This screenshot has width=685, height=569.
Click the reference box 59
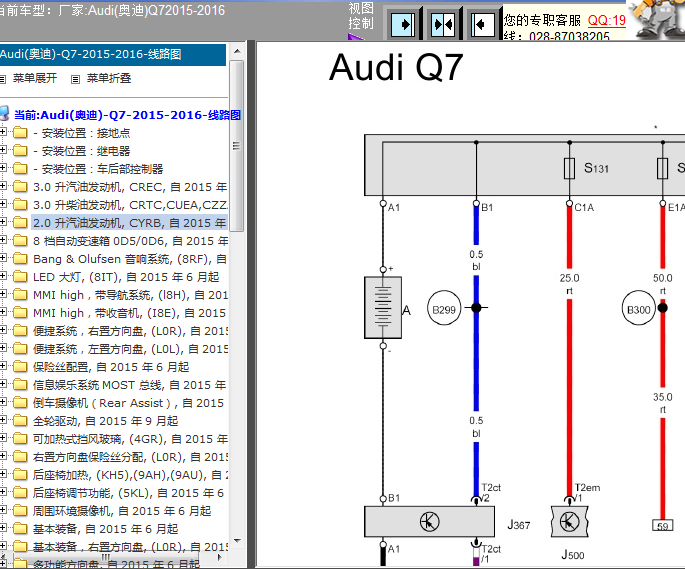pos(662,525)
